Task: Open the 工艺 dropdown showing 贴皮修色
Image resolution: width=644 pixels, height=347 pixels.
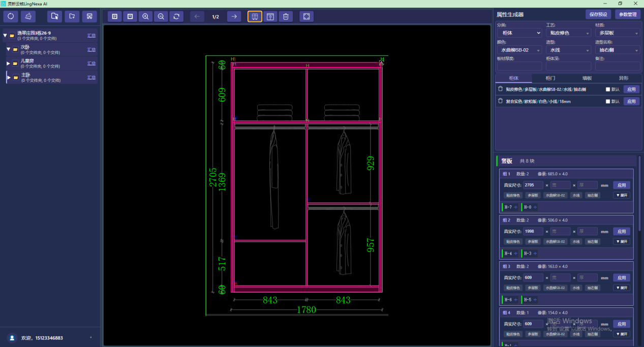Action: (568, 33)
